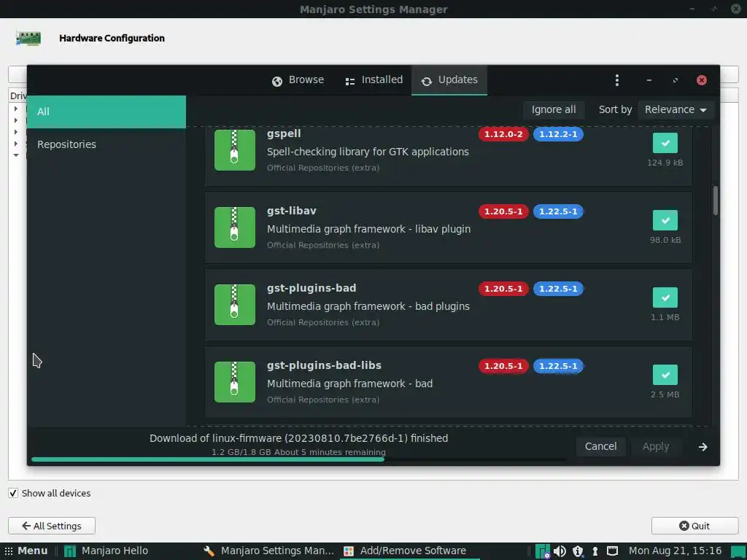
Task: Select the All category in sidebar
Action: point(107,112)
